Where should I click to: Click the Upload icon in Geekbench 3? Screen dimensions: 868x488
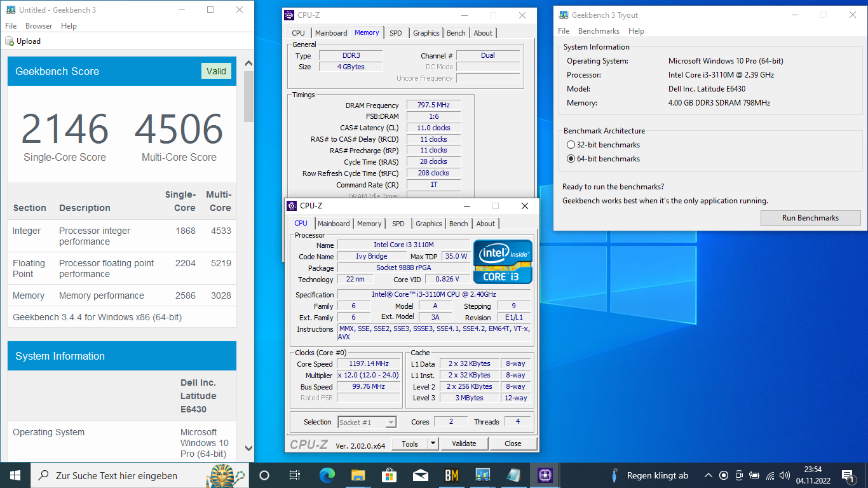(10, 41)
